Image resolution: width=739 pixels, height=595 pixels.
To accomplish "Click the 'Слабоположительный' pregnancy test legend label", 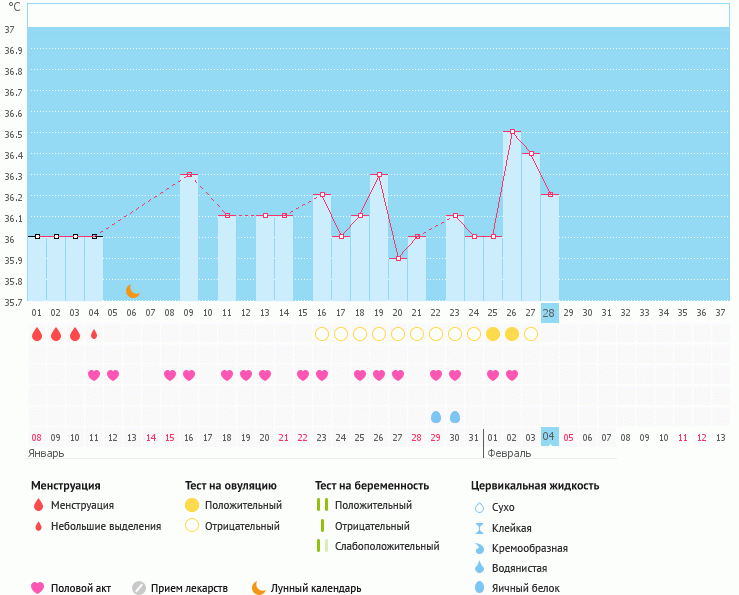I will tap(387, 546).
